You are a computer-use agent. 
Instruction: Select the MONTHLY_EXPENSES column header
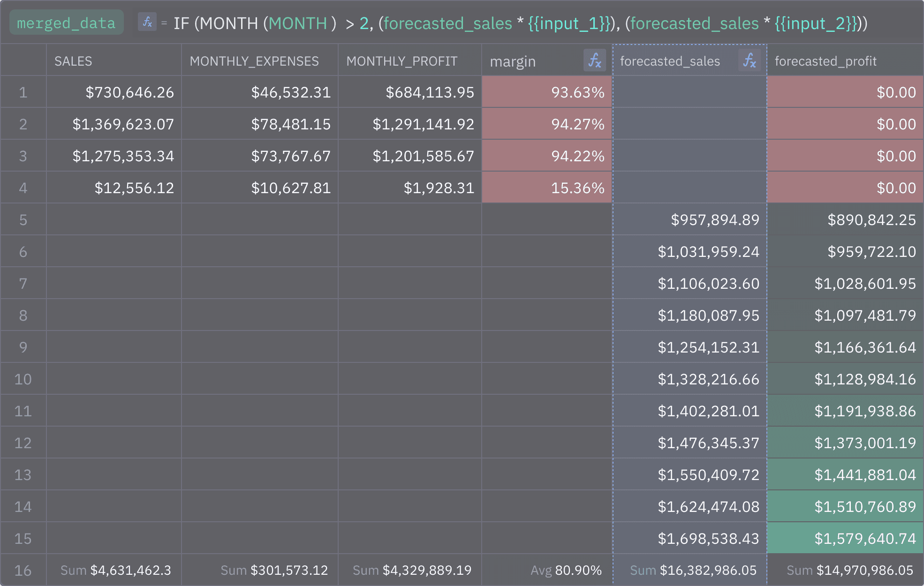tap(260, 60)
